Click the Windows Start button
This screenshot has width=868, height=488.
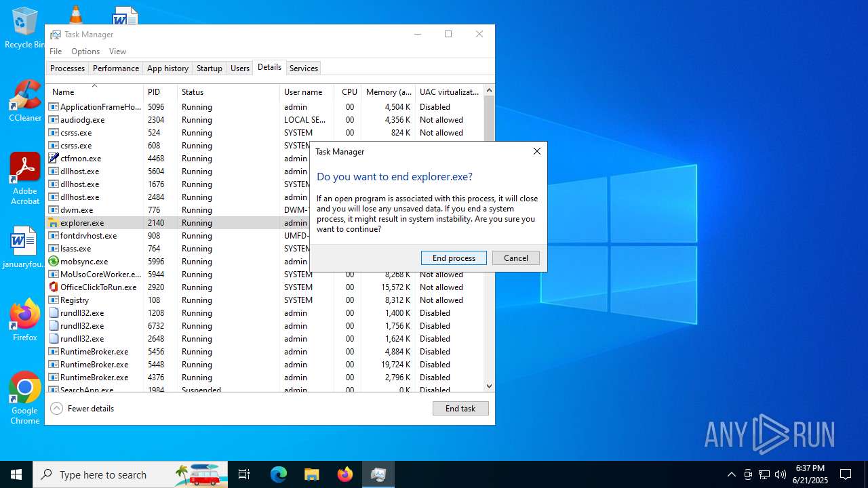click(16, 474)
